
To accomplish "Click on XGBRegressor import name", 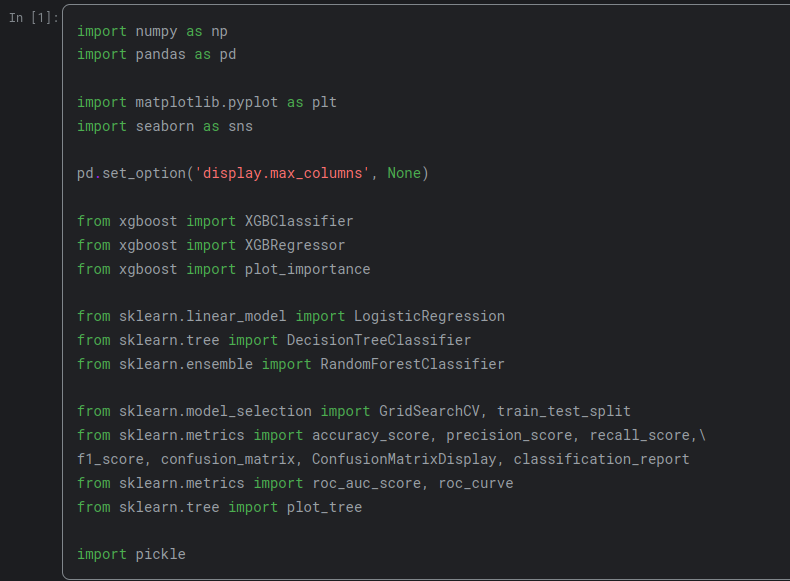I will [295, 245].
